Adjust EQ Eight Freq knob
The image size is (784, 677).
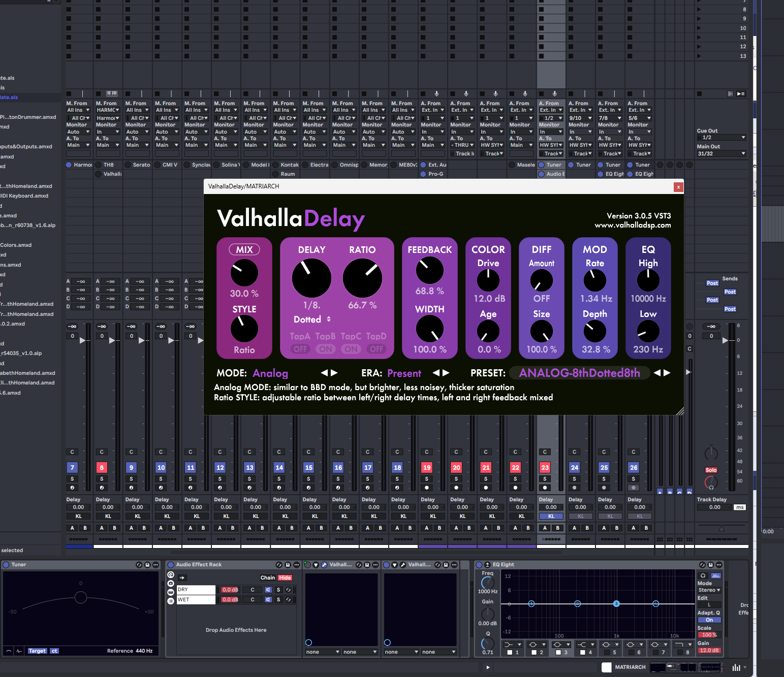pos(488,583)
